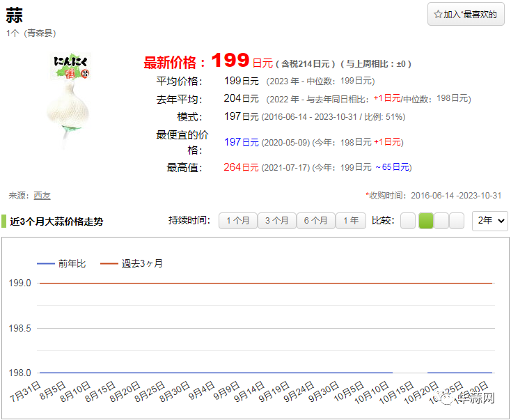This screenshot has width=511, height=420.
Task: Toggle the first 比较 comparison square
Action: point(408,221)
